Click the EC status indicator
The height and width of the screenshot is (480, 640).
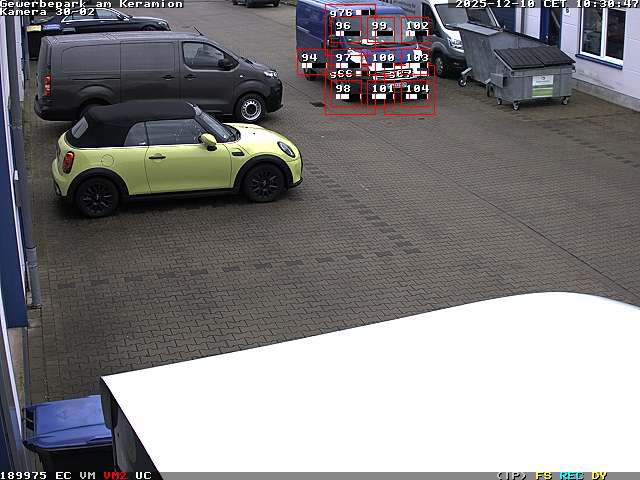point(63,475)
